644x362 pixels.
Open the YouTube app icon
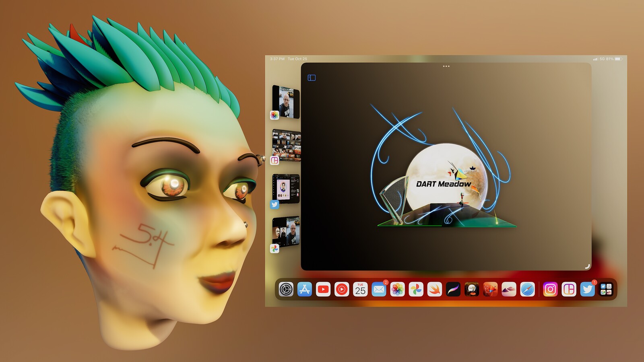323,289
